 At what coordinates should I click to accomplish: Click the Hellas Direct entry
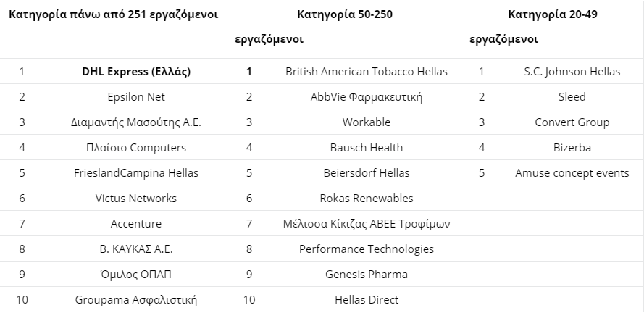[x=367, y=300]
